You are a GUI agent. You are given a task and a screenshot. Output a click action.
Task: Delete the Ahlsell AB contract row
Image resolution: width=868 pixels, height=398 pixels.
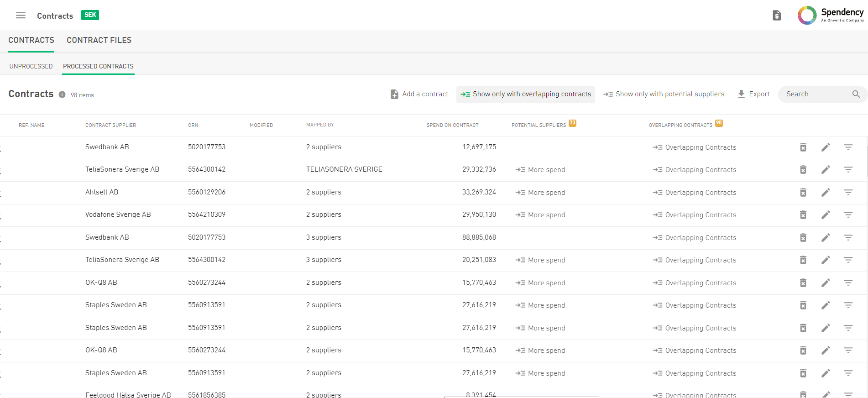click(x=803, y=193)
